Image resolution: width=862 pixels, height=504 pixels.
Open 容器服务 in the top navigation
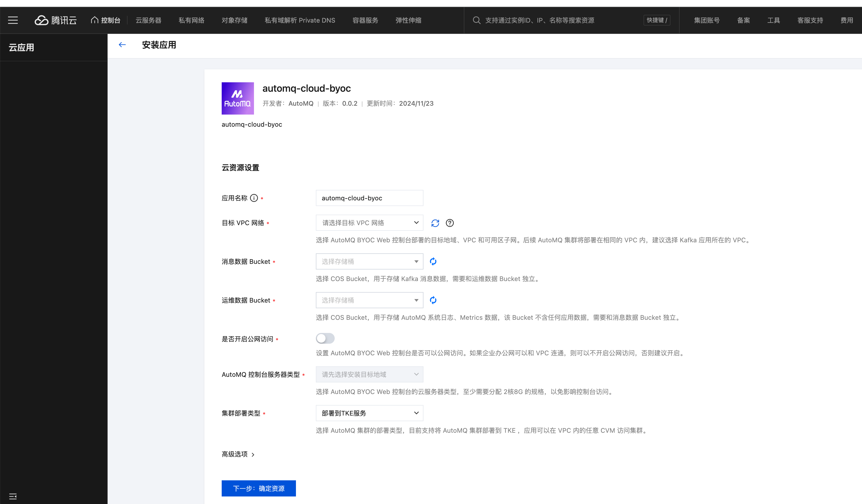point(365,20)
